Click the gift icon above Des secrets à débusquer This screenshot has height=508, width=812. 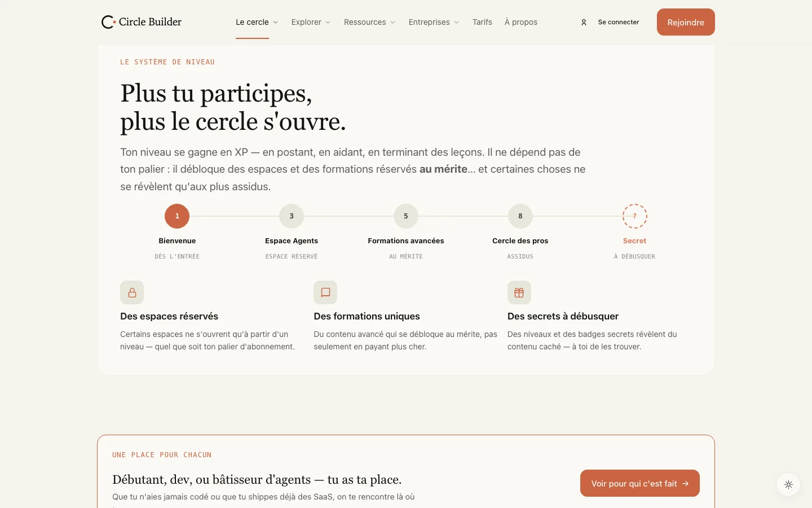[x=519, y=292]
